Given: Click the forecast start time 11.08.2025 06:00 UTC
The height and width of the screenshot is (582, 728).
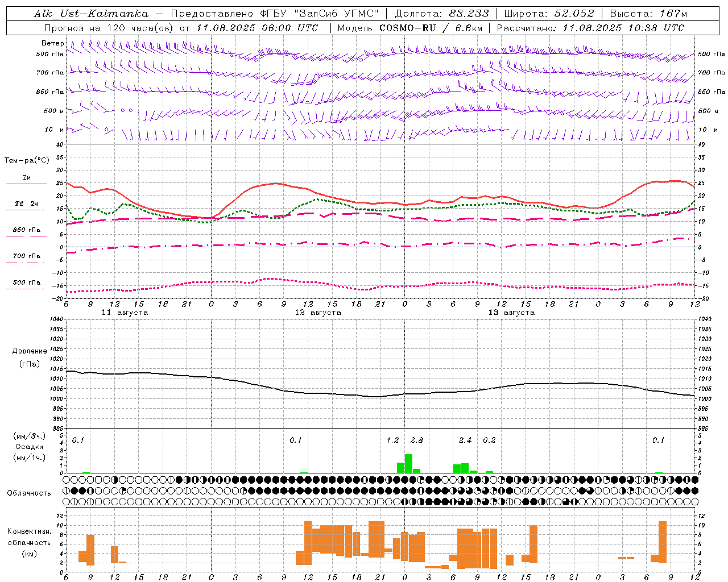Looking at the screenshot, I should click(x=257, y=28).
